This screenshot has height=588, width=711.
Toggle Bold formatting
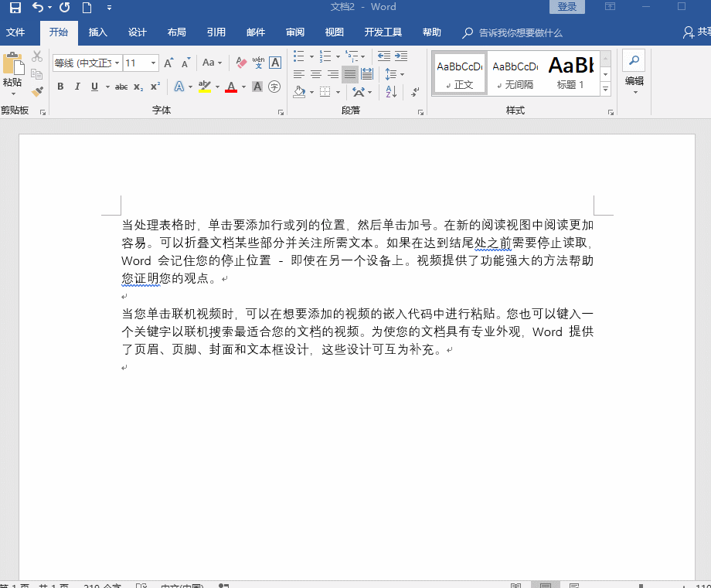pyautogui.click(x=60, y=87)
